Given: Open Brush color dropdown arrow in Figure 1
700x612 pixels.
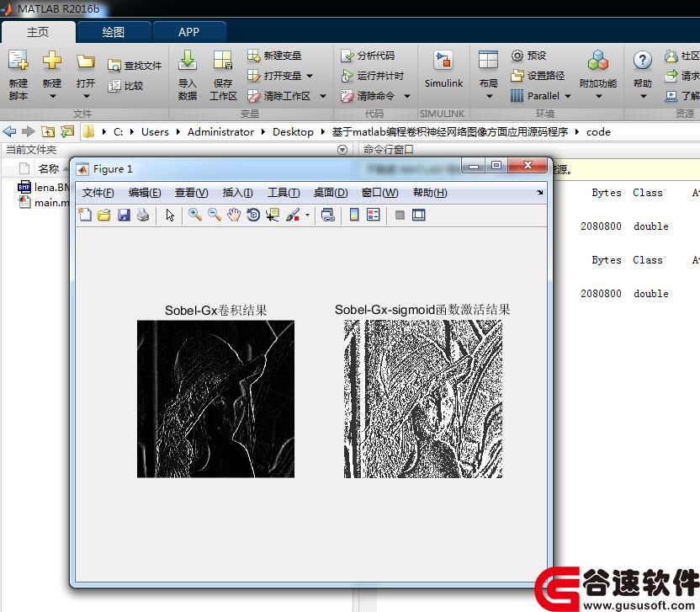Looking at the screenshot, I should [308, 216].
